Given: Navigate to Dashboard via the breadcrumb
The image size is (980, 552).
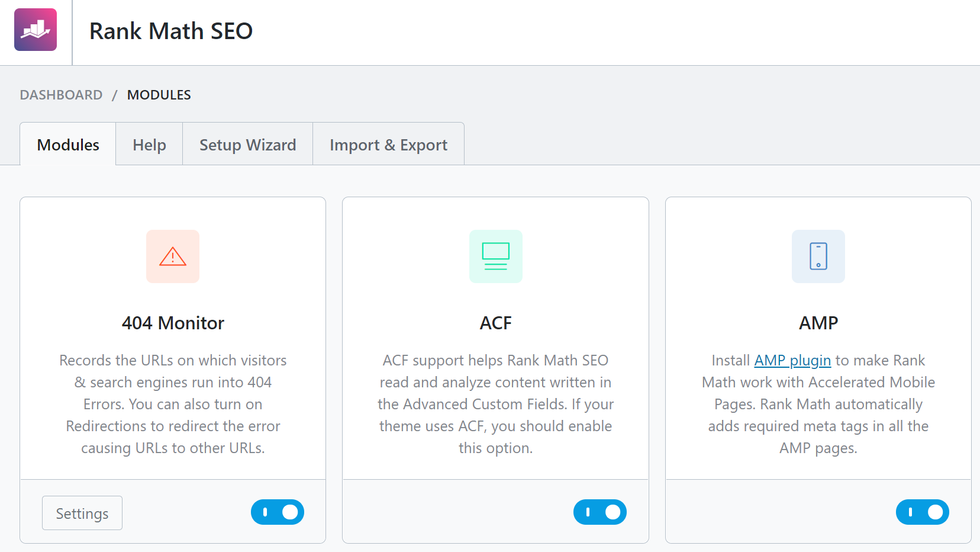Looking at the screenshot, I should 61,94.
